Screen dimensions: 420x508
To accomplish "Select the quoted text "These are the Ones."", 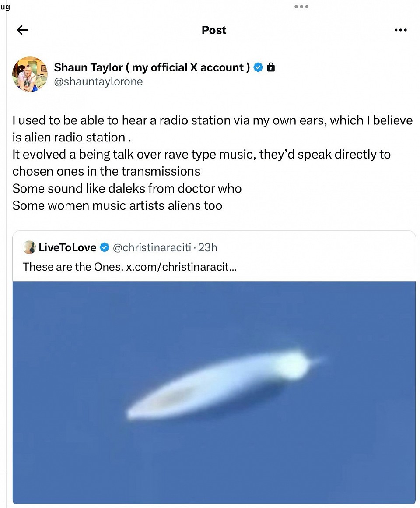I will [73, 267].
